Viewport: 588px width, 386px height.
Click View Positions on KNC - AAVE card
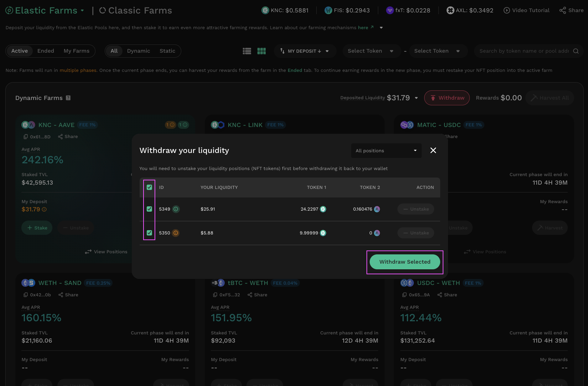point(106,252)
